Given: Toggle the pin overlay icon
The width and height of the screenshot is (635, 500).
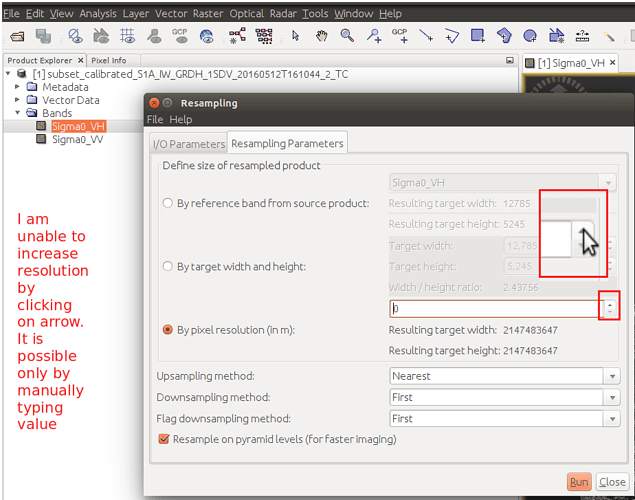Looking at the screenshot, I should coord(154,36).
